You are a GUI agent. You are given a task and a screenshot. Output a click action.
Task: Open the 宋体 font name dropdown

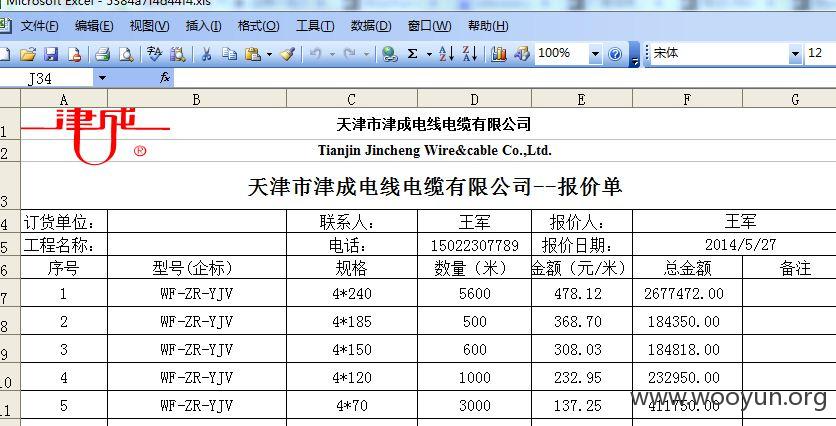click(795, 54)
